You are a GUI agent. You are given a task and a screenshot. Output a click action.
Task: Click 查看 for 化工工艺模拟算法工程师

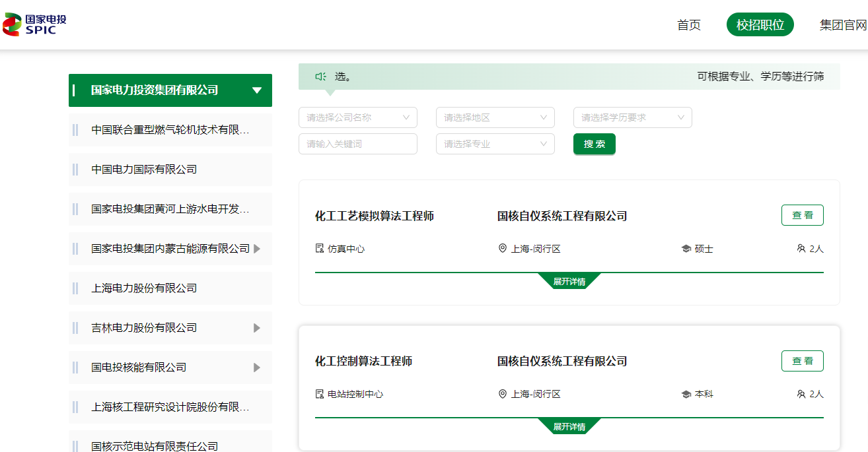click(x=803, y=215)
